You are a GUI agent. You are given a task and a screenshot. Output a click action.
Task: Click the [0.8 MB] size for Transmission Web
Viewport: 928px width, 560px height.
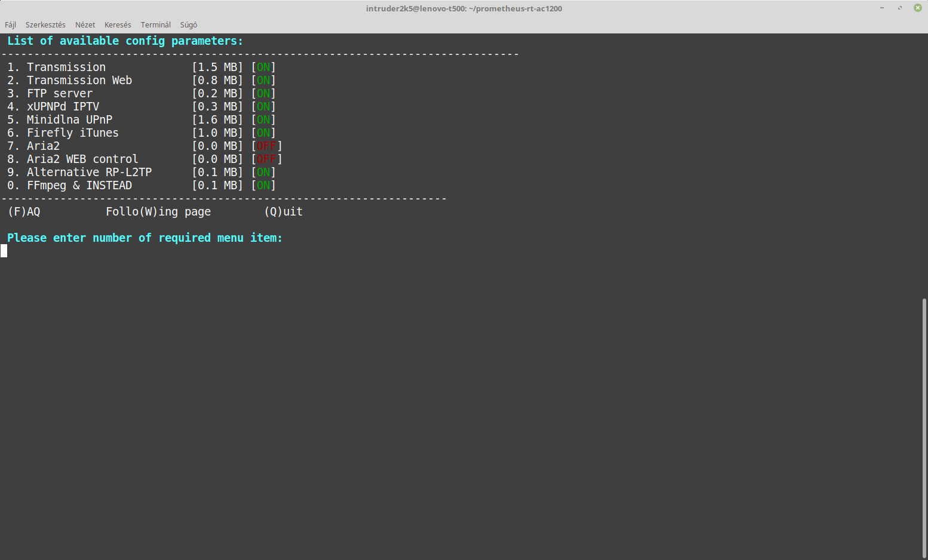[x=217, y=80]
